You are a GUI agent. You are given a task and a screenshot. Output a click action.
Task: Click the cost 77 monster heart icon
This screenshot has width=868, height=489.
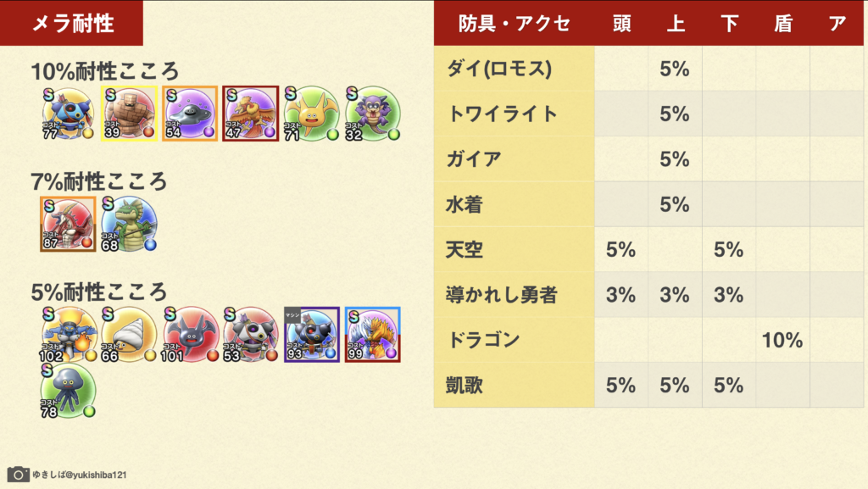tap(68, 114)
